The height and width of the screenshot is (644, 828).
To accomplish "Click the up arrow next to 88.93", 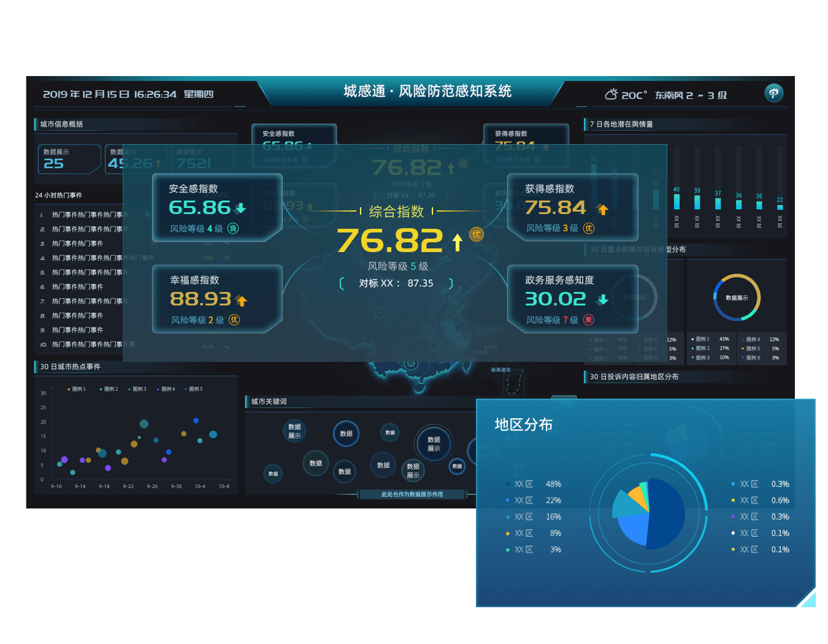I will pyautogui.click(x=242, y=301).
